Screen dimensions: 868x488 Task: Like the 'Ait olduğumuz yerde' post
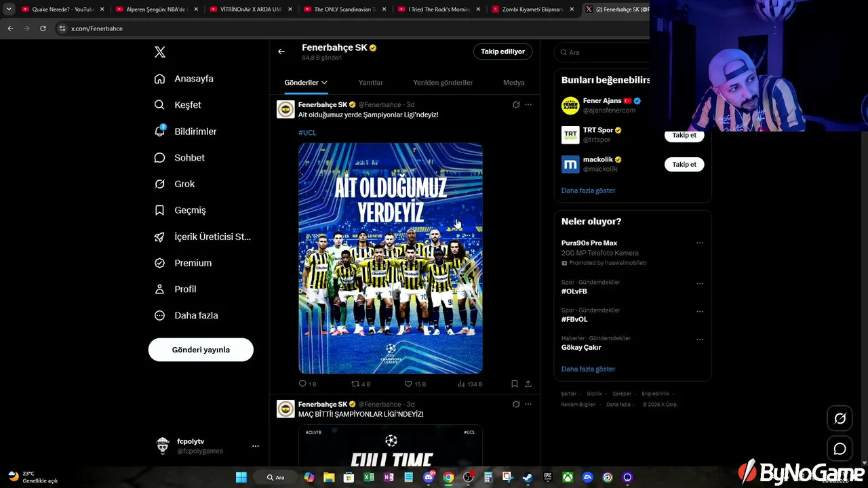point(415,384)
